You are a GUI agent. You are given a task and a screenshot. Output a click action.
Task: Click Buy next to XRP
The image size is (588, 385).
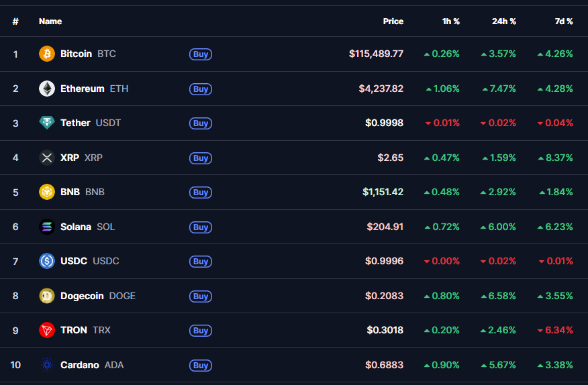(x=201, y=158)
